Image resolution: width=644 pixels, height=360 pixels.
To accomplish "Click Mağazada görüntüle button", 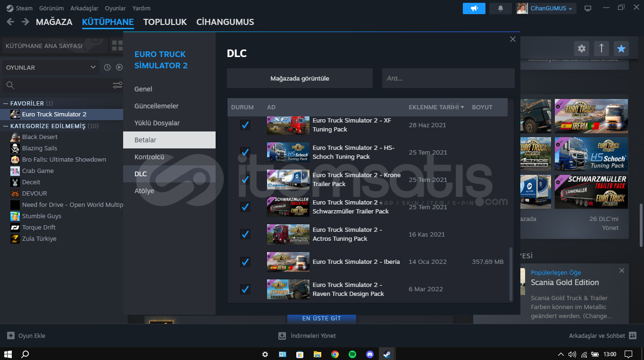I will [x=300, y=78].
